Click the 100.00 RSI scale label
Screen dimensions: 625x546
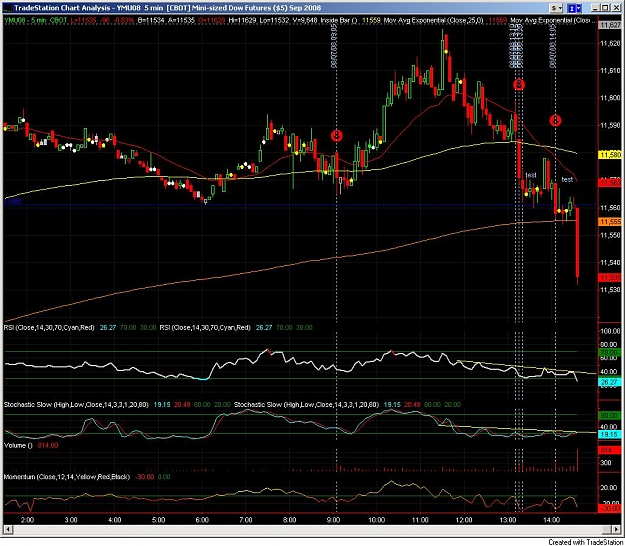[x=610, y=331]
